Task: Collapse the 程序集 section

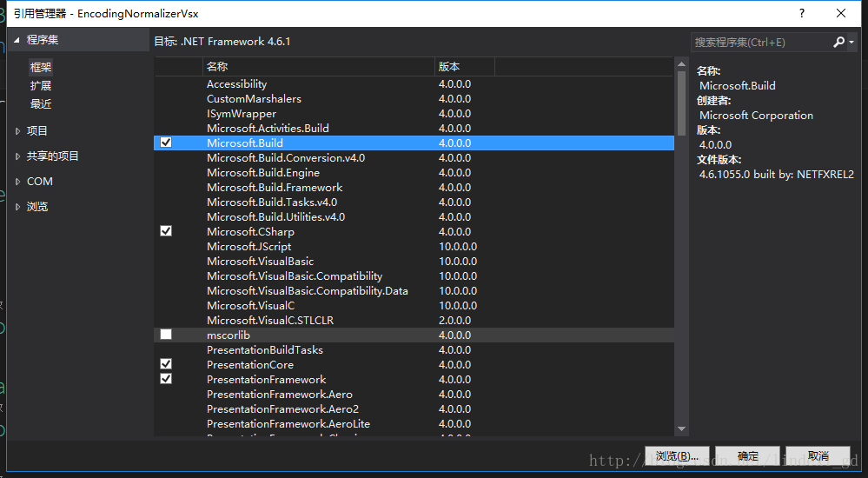Action: [x=17, y=40]
